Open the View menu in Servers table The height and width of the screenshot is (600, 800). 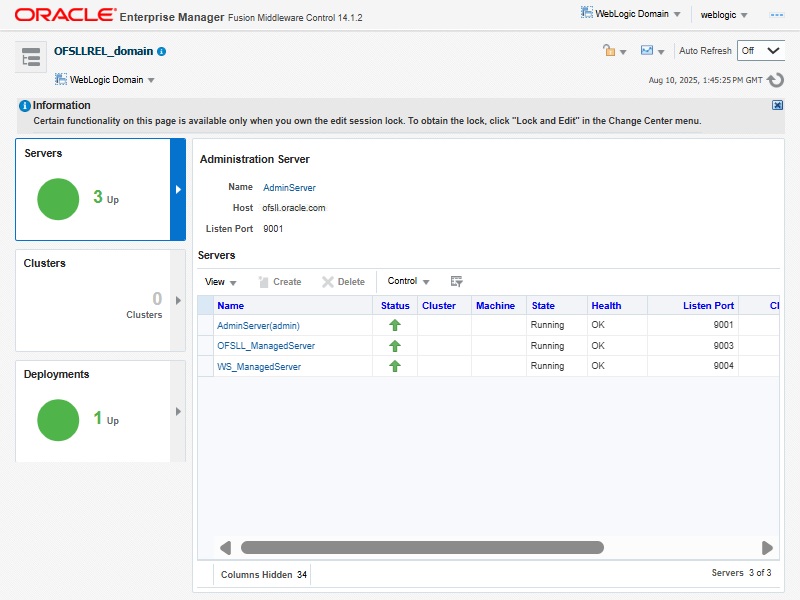click(220, 282)
